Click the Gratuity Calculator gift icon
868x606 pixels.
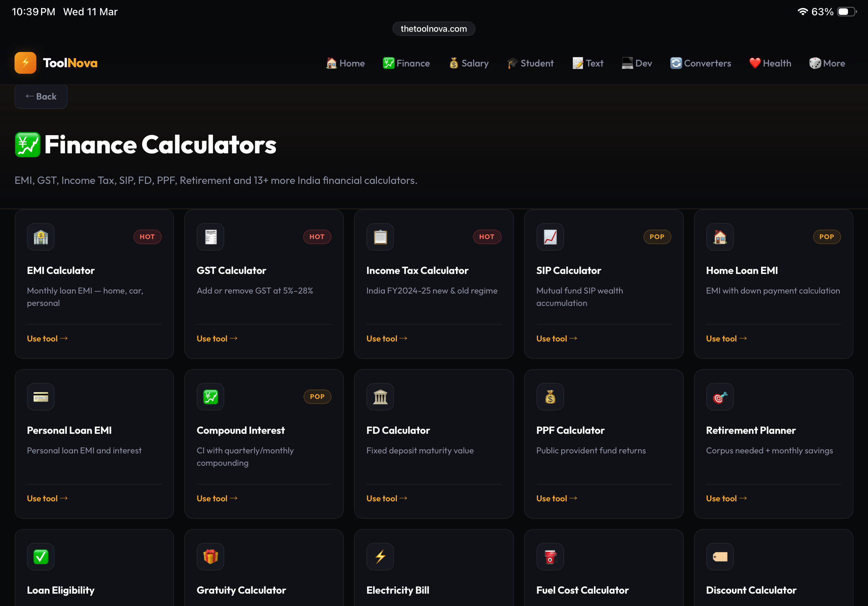tap(210, 556)
